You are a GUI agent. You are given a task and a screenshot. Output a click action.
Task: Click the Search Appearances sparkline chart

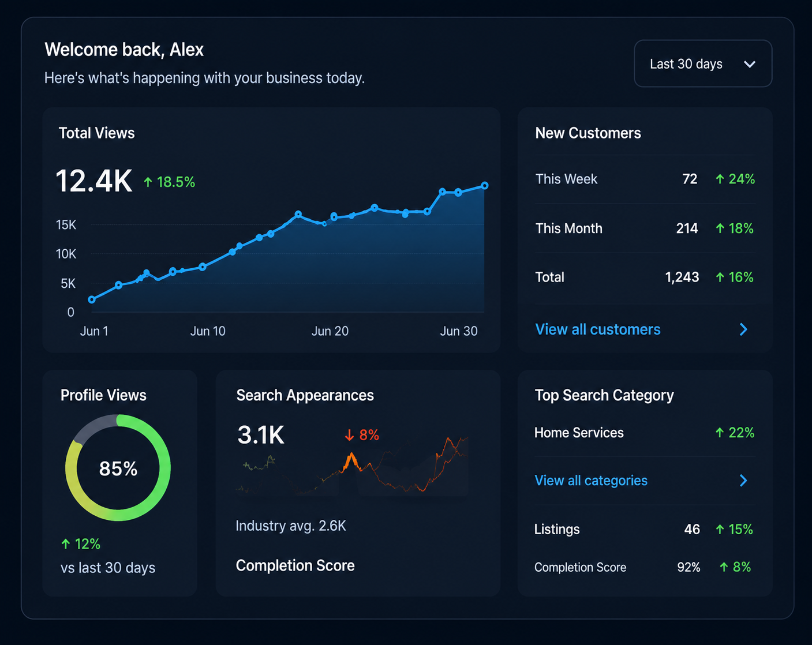pos(352,466)
